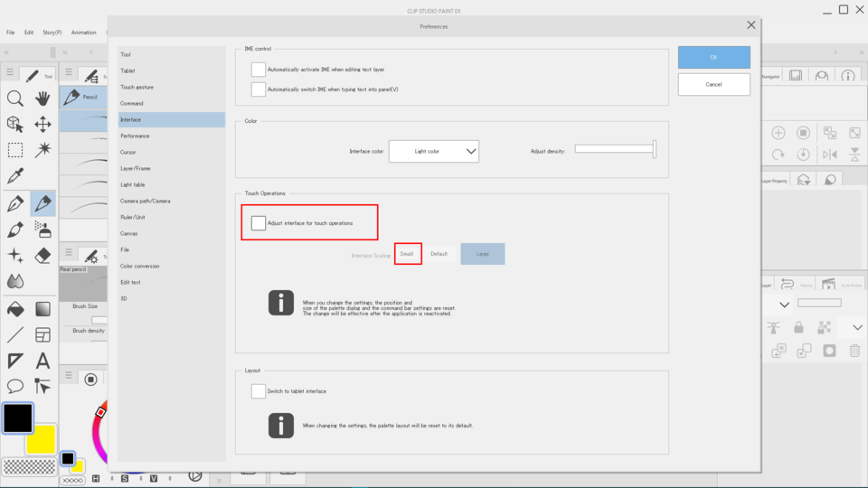Screen dimensions: 868x488
Task: Select the Zoom magnifier tool
Action: tap(15, 99)
